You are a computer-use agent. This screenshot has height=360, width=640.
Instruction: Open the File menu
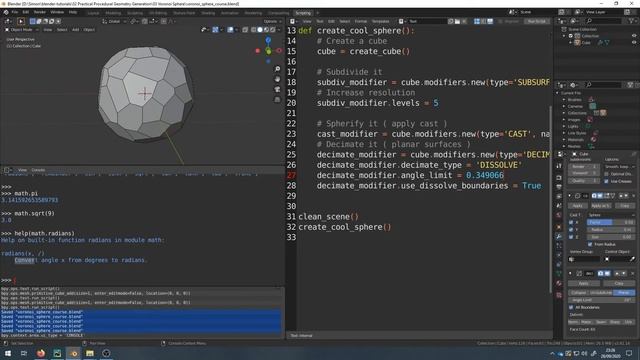point(15,12)
